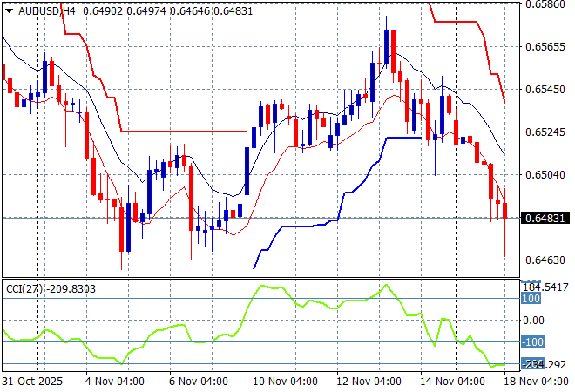Viewport: 575px width, 392px height.
Task: Click the 0.65245 price axis label
Action: coord(545,132)
